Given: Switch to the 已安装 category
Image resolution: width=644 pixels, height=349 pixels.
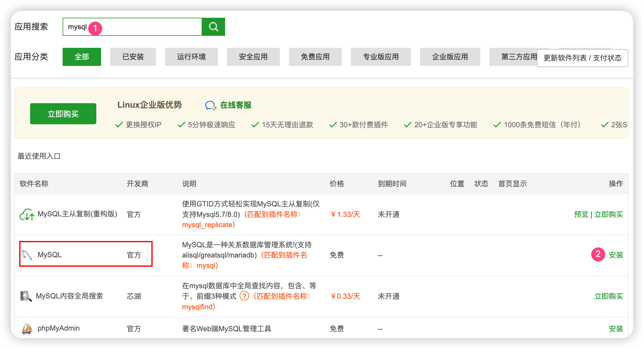Looking at the screenshot, I should [133, 57].
